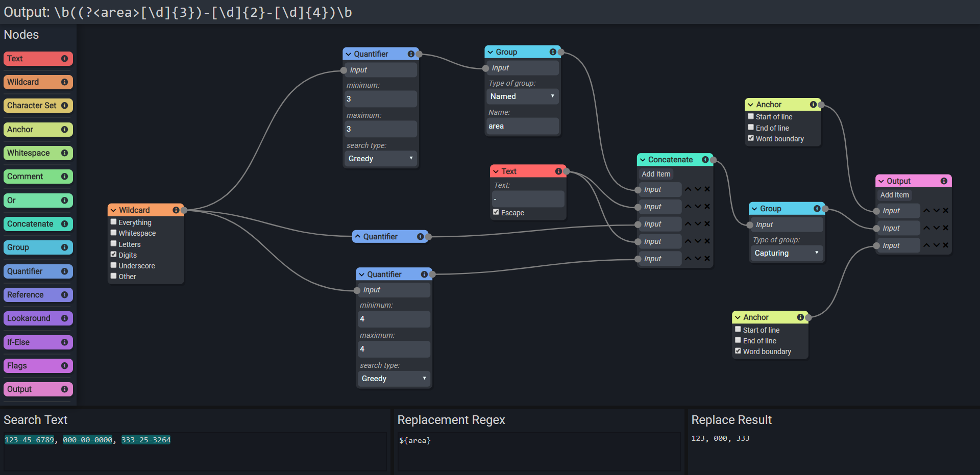Click info icon on Character Set palette node
This screenshot has width=980, height=475.
(64, 106)
